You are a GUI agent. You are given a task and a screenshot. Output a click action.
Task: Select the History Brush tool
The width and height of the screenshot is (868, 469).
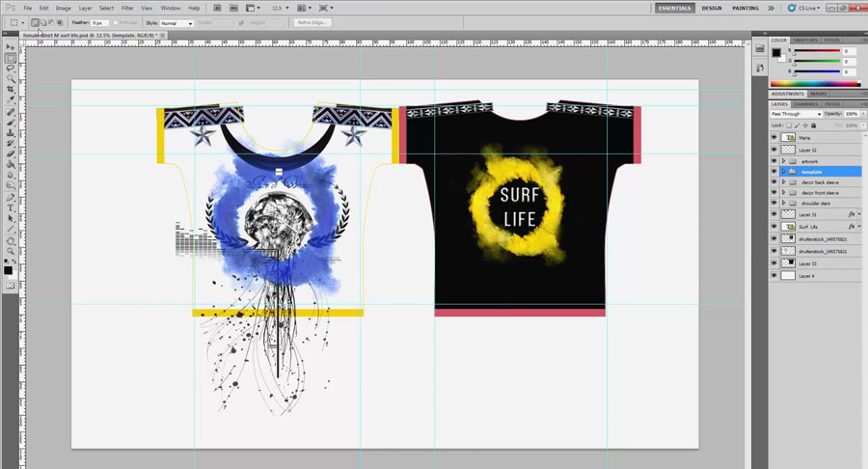[x=11, y=144]
